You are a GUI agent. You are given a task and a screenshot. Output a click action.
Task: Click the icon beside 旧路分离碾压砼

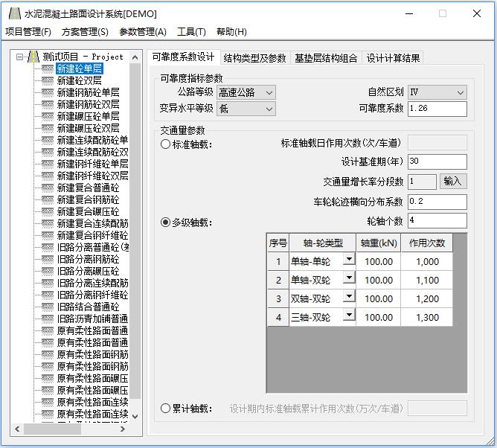click(48, 272)
